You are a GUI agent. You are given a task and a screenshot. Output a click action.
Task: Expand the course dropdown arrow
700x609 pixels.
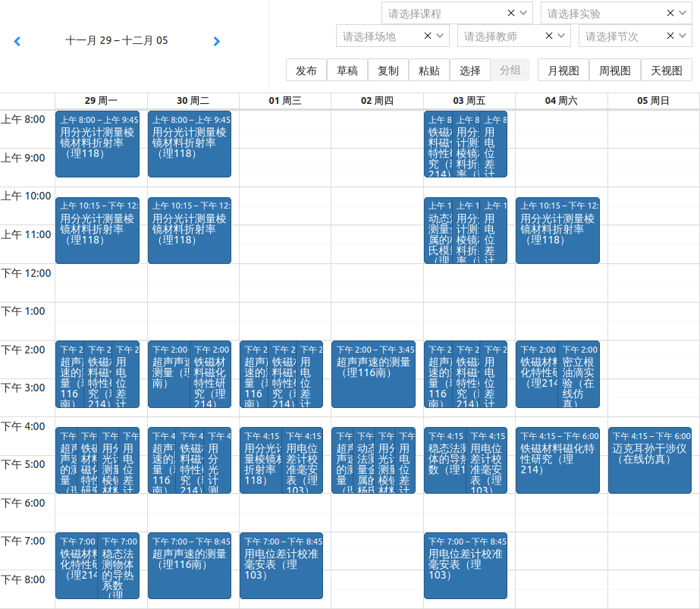point(524,13)
